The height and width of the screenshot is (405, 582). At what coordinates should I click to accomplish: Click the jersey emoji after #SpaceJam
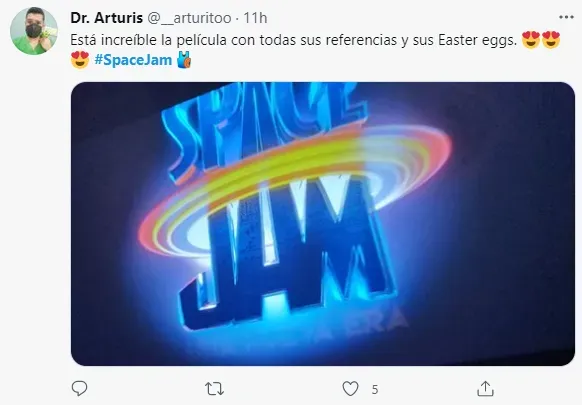point(184,60)
